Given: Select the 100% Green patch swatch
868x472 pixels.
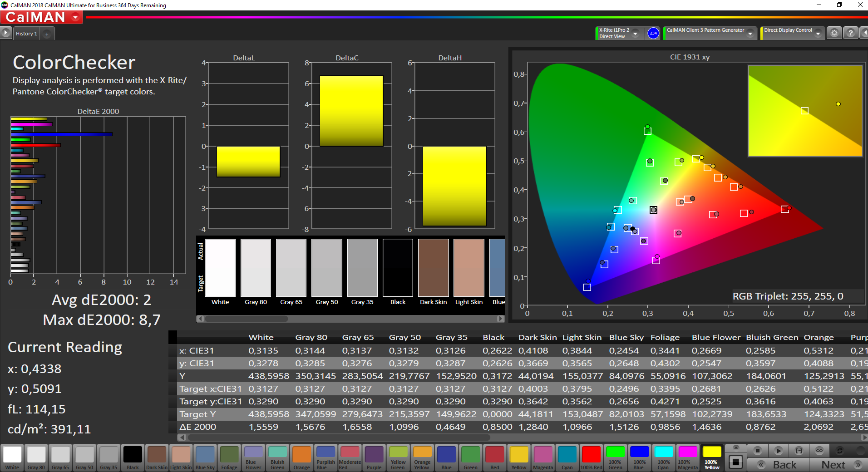Looking at the screenshot, I should [615, 457].
